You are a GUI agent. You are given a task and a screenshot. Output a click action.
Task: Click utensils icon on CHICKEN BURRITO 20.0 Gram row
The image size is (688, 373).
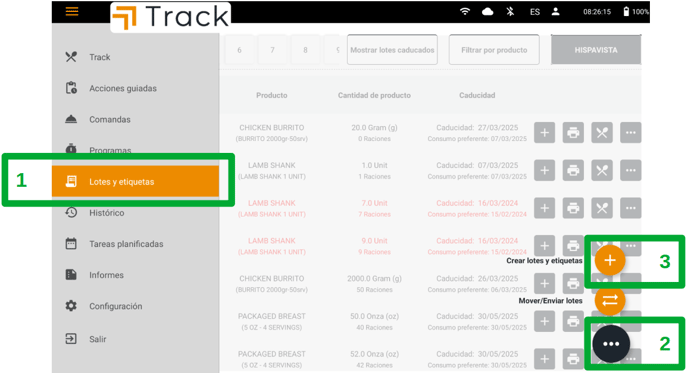tap(602, 133)
